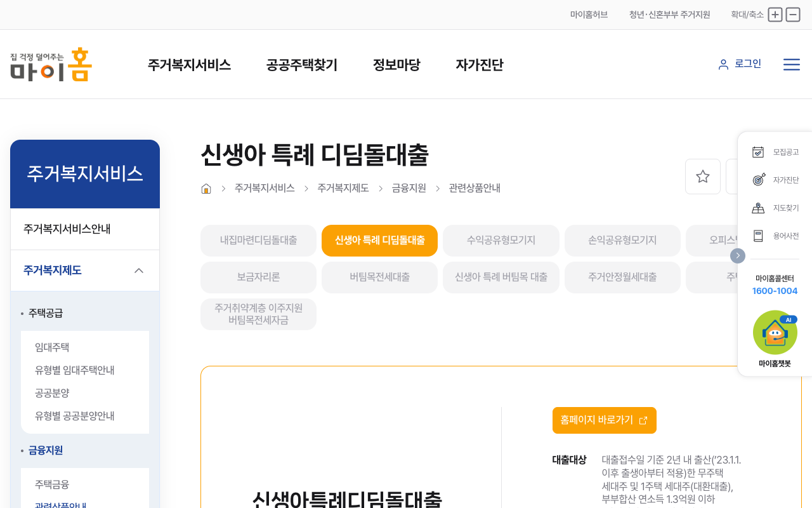
Task: Collapse quick panel with round arrow button
Action: 738,255
